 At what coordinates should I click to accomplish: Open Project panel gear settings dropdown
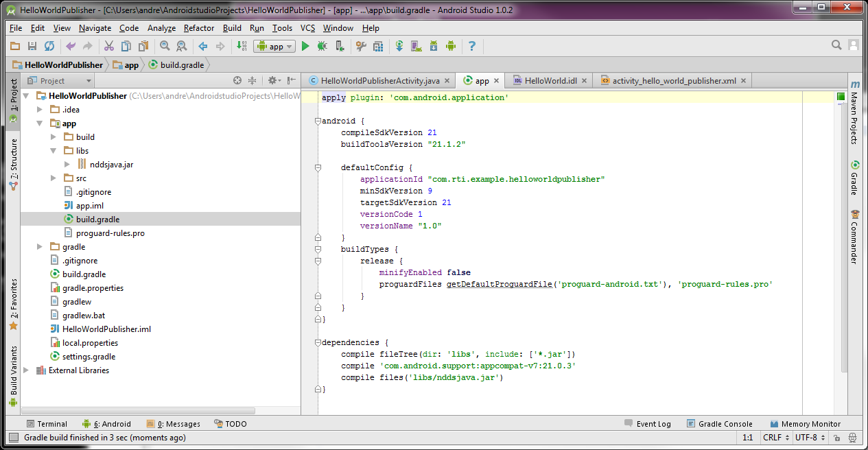point(274,80)
